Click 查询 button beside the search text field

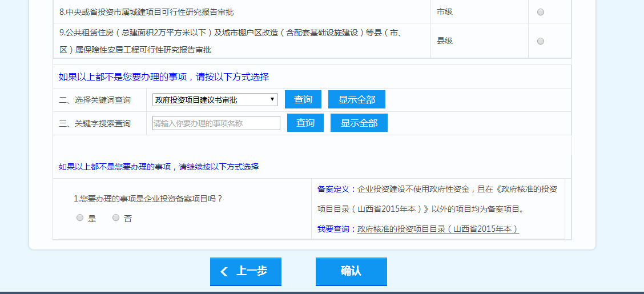(x=305, y=123)
